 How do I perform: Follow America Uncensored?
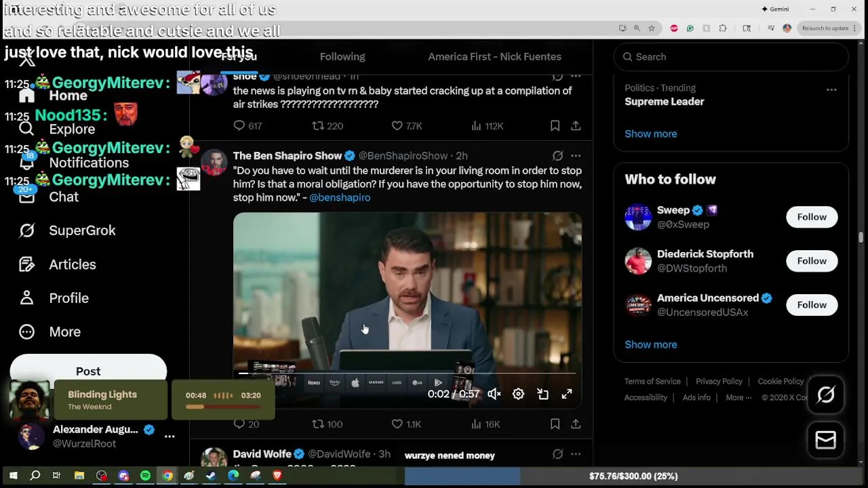coord(812,305)
